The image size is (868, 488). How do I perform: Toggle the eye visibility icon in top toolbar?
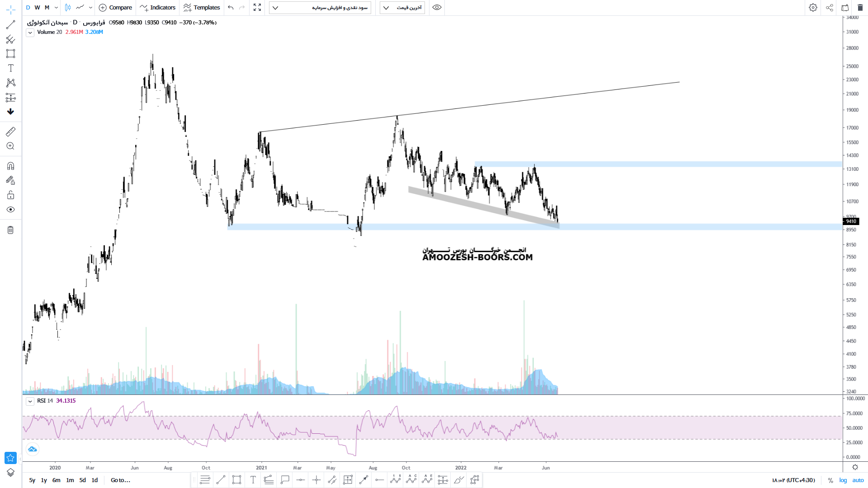[x=437, y=7]
